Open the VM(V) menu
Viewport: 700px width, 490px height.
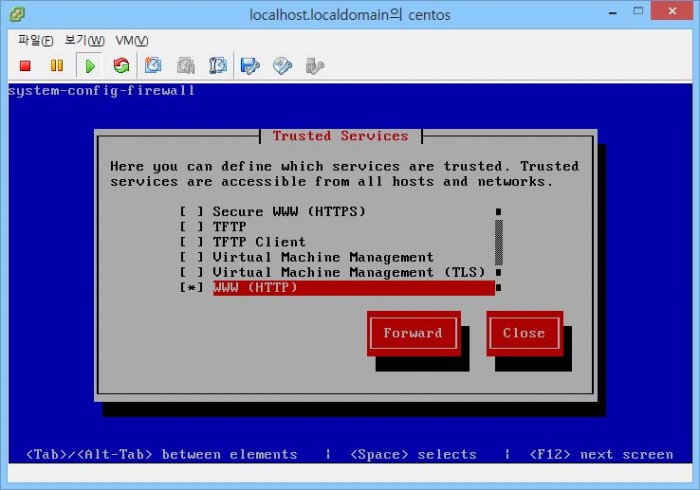point(132,41)
